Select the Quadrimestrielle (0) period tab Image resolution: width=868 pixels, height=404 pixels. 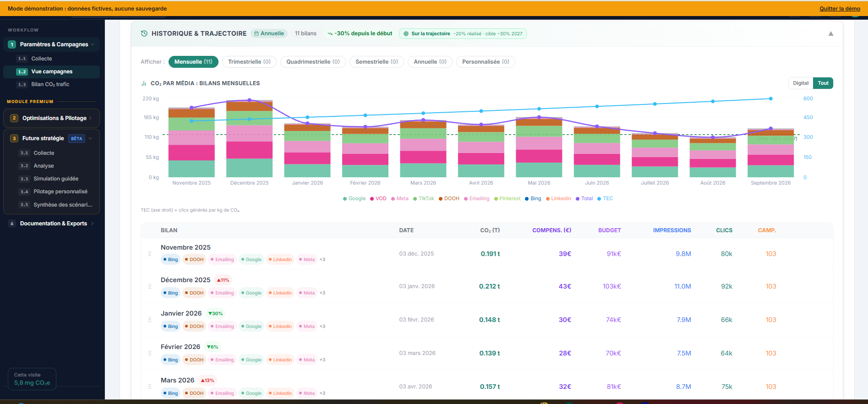point(313,62)
